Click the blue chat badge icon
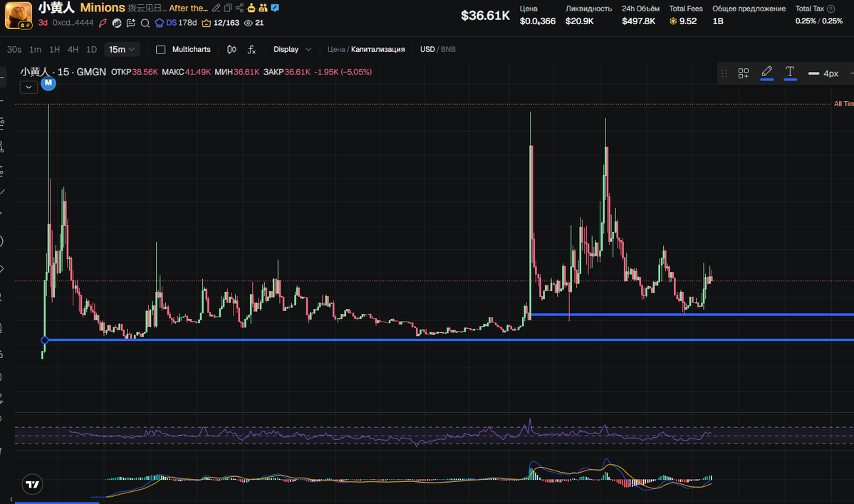This screenshot has width=854, height=504. [275, 8]
